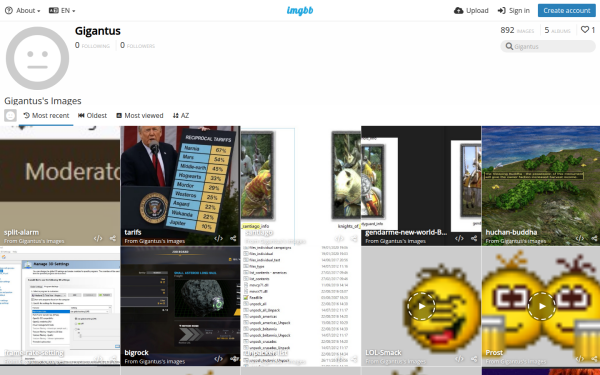Open the Unpacker-list image

click(x=301, y=306)
